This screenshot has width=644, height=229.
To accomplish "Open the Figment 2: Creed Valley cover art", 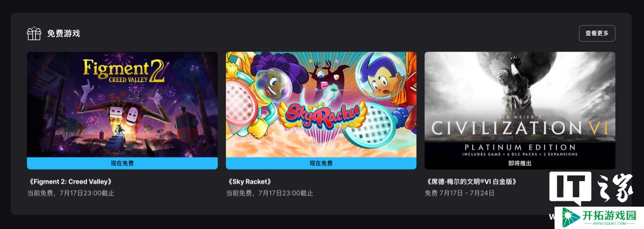I will coord(122,104).
